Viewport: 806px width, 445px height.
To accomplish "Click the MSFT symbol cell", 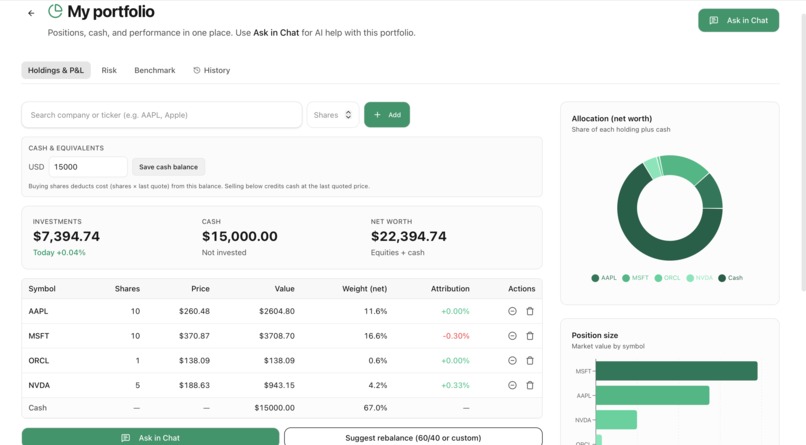I will pyautogui.click(x=39, y=336).
